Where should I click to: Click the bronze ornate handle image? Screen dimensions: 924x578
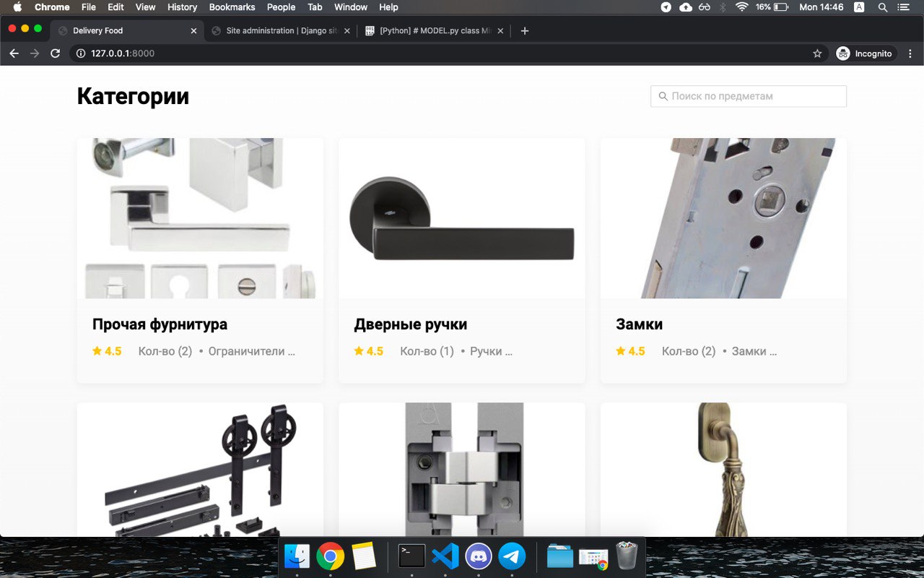pyautogui.click(x=723, y=470)
